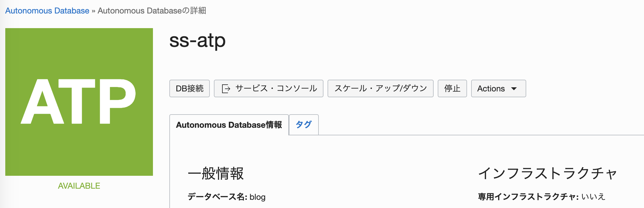Image resolution: width=644 pixels, height=208 pixels.
Task: Switch to the タグ tab
Action: pyautogui.click(x=304, y=125)
